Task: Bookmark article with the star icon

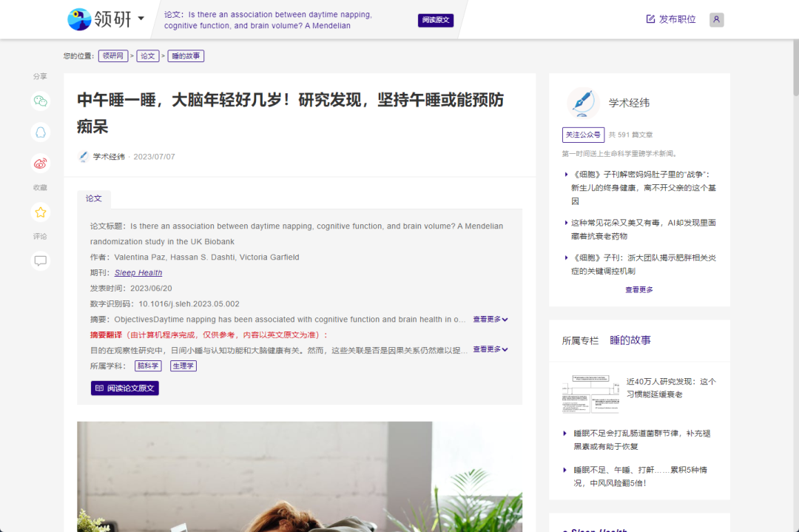Action: (x=40, y=212)
